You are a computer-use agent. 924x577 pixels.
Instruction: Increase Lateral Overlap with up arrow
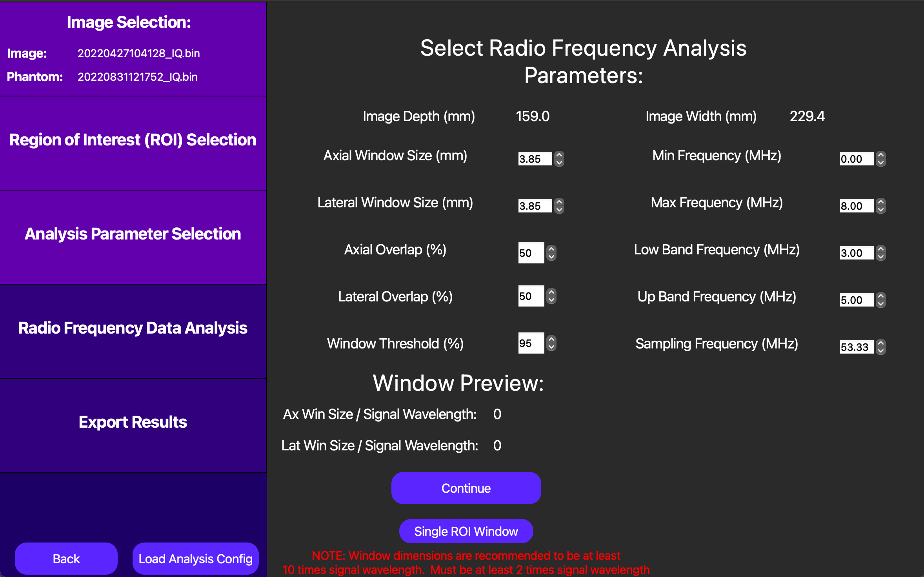tap(551, 292)
